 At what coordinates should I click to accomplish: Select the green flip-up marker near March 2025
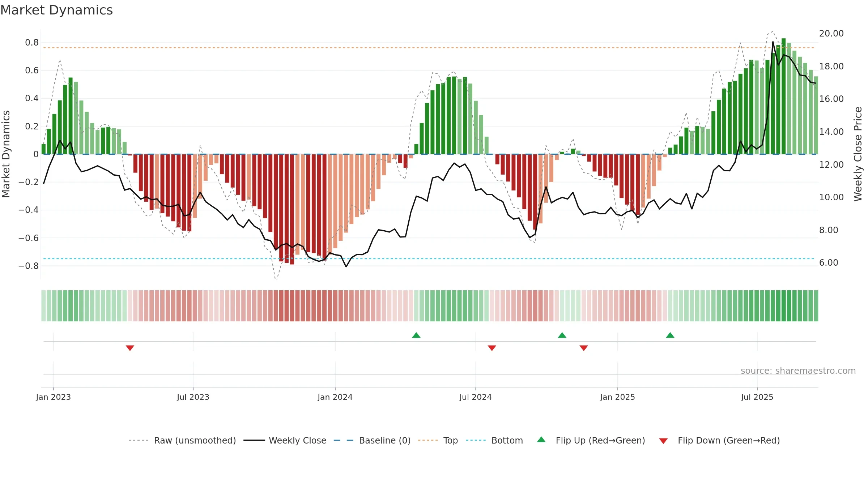coord(670,335)
